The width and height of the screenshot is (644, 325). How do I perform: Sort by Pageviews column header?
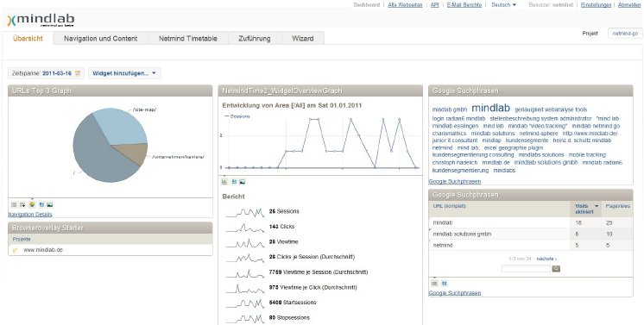(x=618, y=206)
